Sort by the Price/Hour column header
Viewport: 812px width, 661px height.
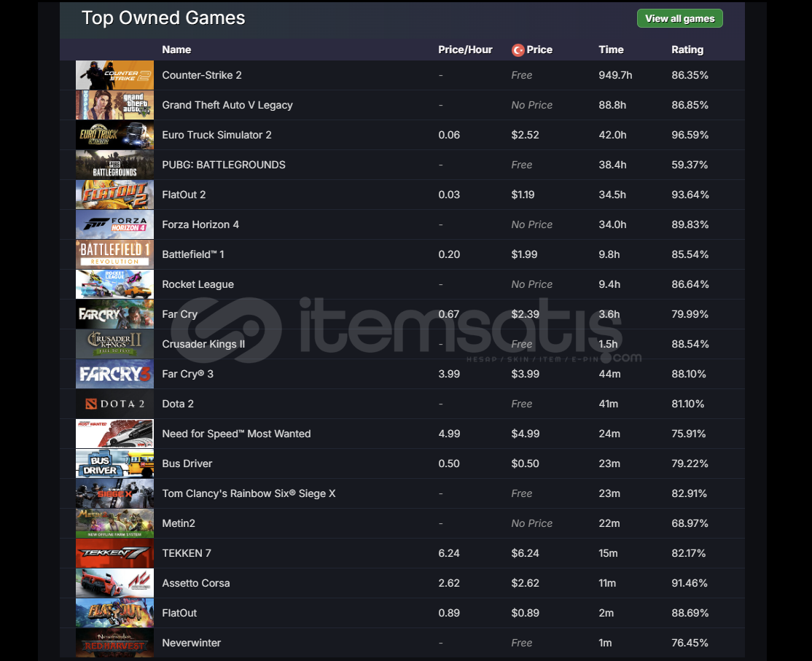pyautogui.click(x=465, y=50)
